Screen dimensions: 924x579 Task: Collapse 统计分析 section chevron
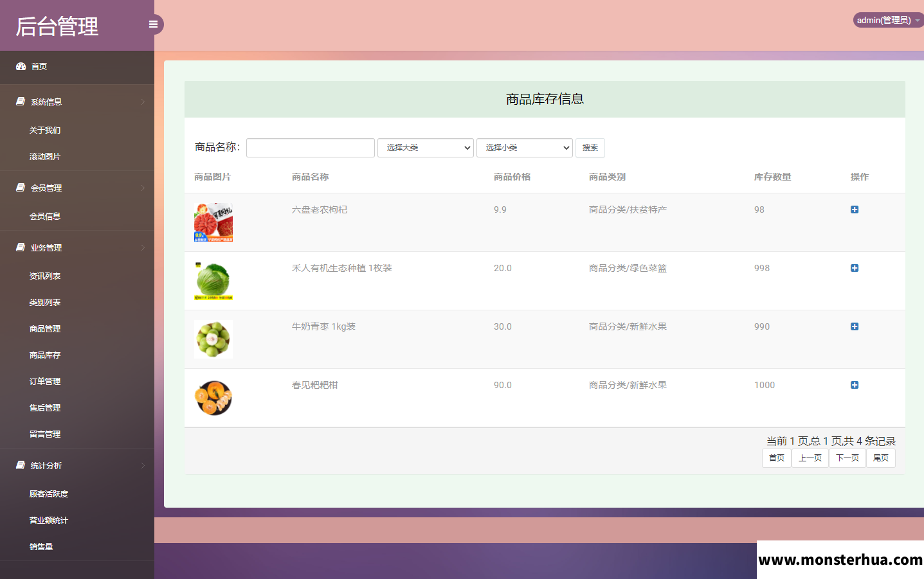point(143,465)
